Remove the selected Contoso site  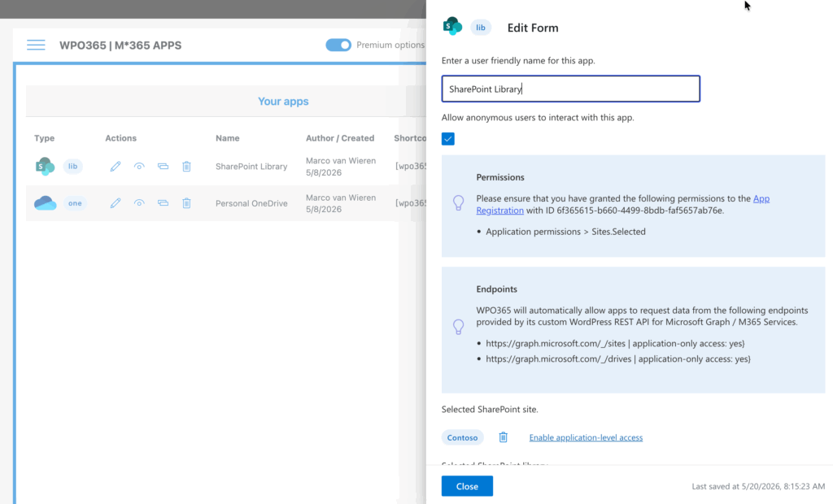503,437
